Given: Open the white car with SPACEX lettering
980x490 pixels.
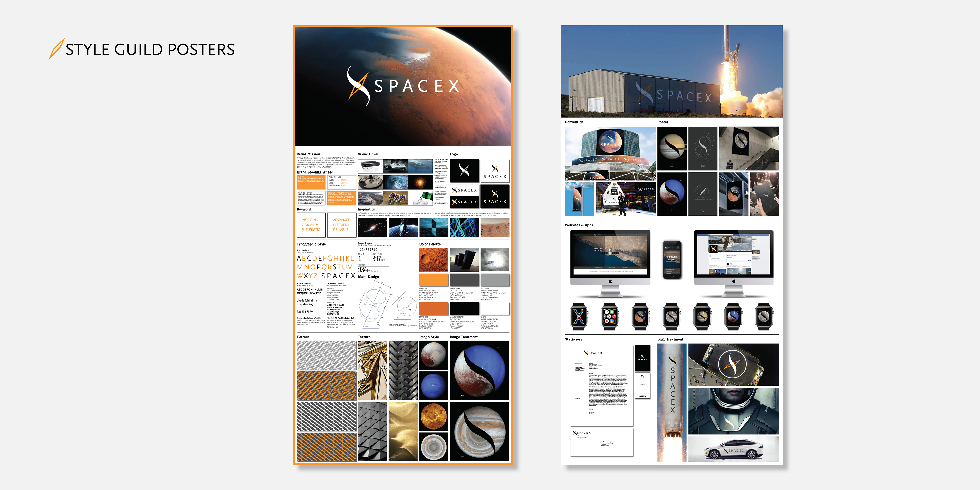Looking at the screenshot, I should 733,449.
